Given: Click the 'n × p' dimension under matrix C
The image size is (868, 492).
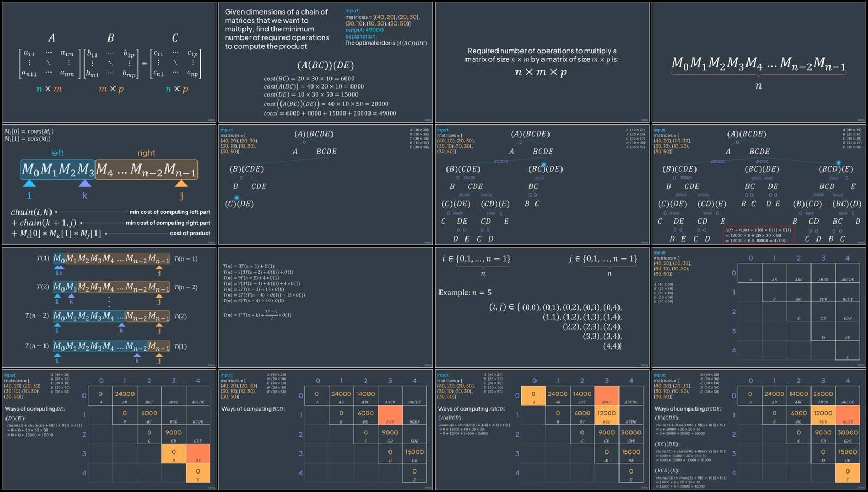Looking at the screenshot, I should coord(176,89).
